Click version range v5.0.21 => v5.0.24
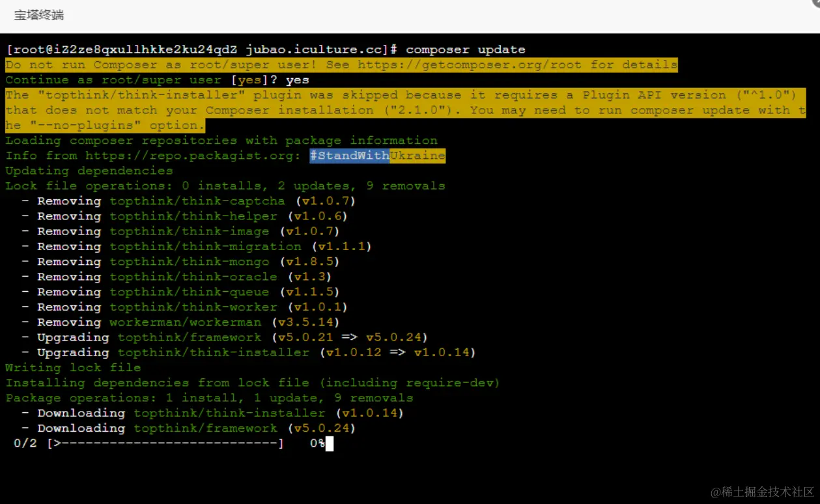820x504 pixels. point(349,337)
